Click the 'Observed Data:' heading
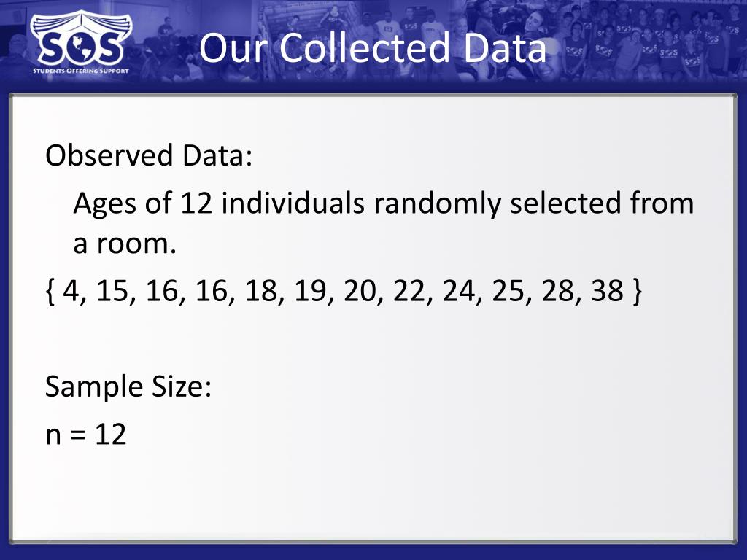 149,155
